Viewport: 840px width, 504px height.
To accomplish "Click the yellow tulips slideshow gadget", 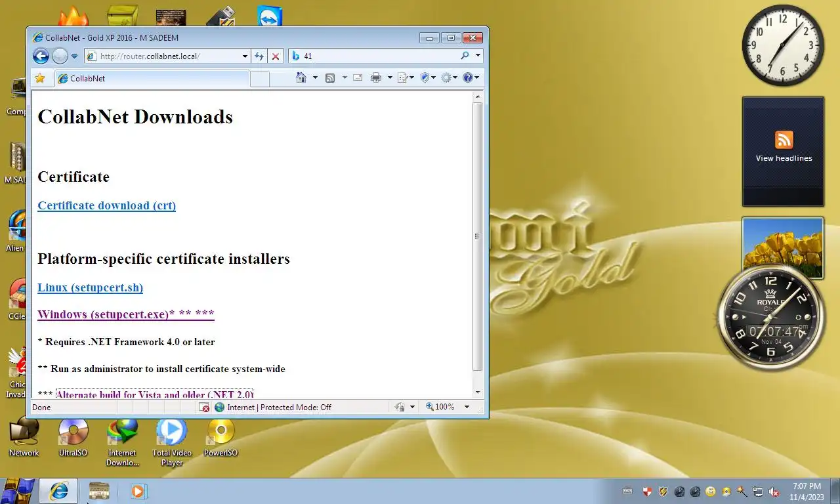I will 783,247.
